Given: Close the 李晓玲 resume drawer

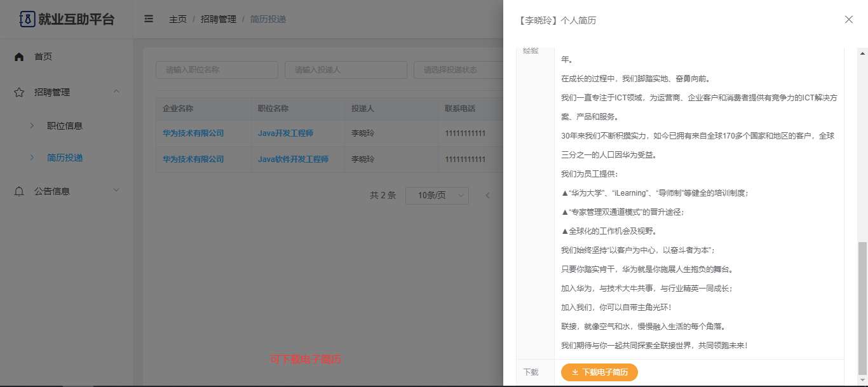Looking at the screenshot, I should coord(848,20).
